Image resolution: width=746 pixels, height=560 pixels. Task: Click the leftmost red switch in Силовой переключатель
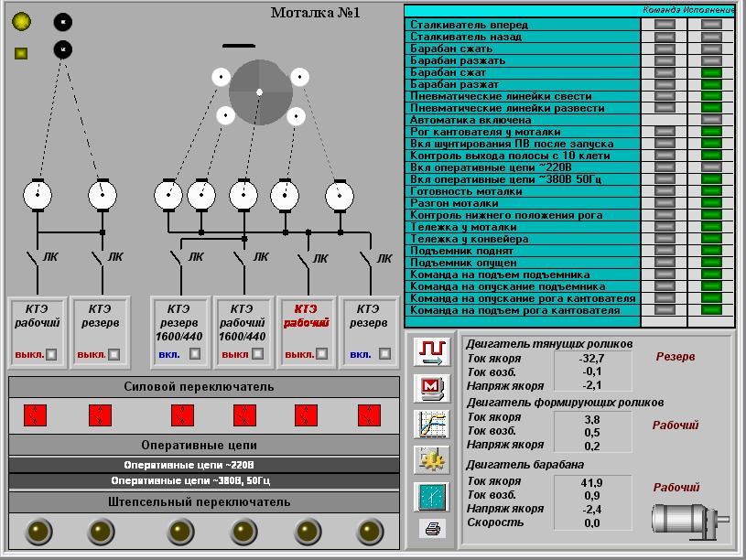click(37, 412)
